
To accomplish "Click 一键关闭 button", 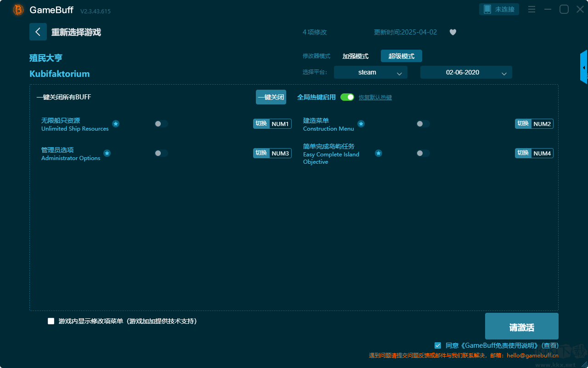I will 271,97.
